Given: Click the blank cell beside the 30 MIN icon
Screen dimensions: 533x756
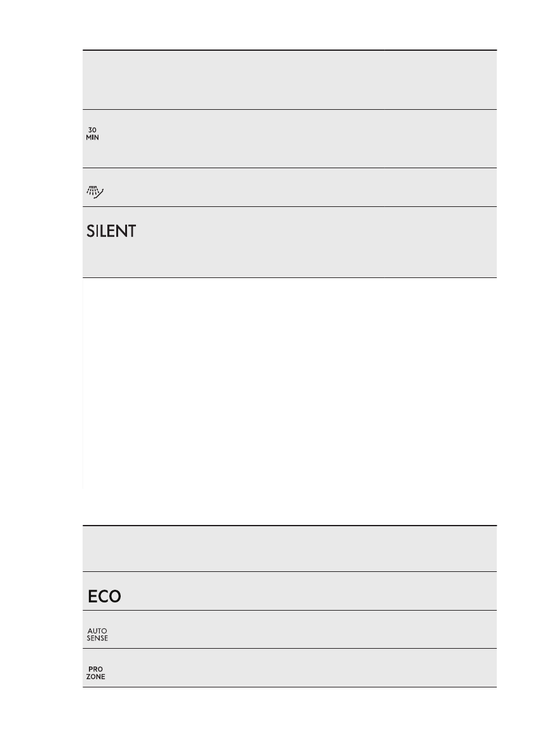Looking at the screenshot, I should pyautogui.click(x=299, y=138).
